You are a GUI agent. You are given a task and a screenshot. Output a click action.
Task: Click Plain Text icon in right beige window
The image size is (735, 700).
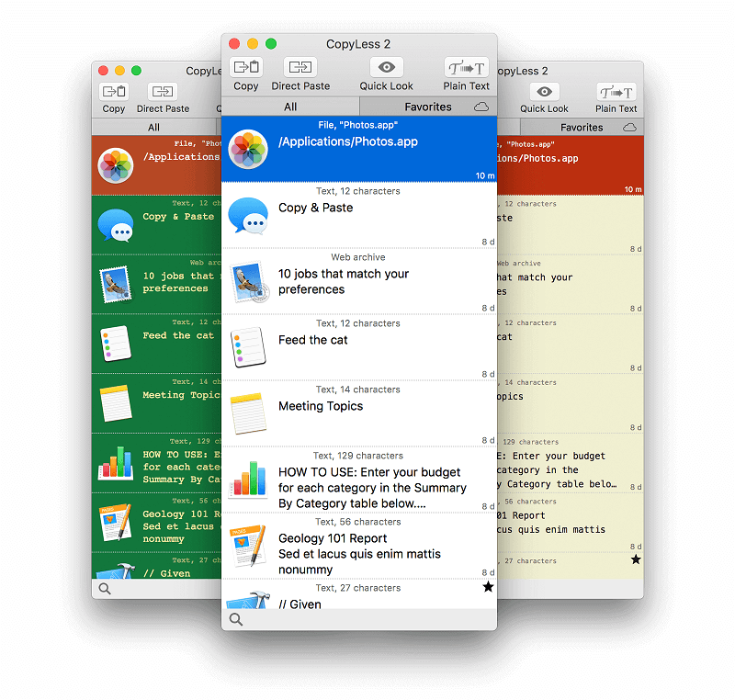click(x=616, y=91)
